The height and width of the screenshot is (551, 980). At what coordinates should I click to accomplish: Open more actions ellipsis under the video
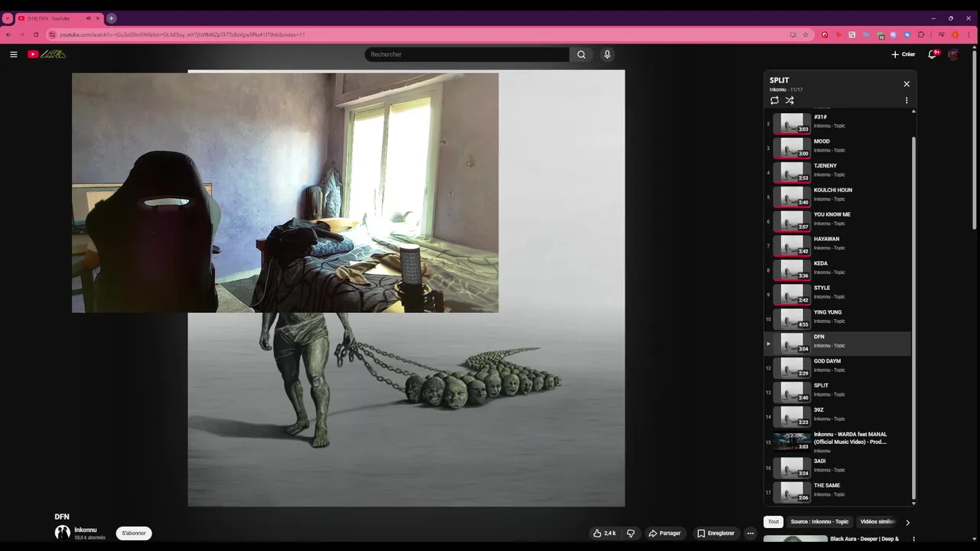coord(750,533)
